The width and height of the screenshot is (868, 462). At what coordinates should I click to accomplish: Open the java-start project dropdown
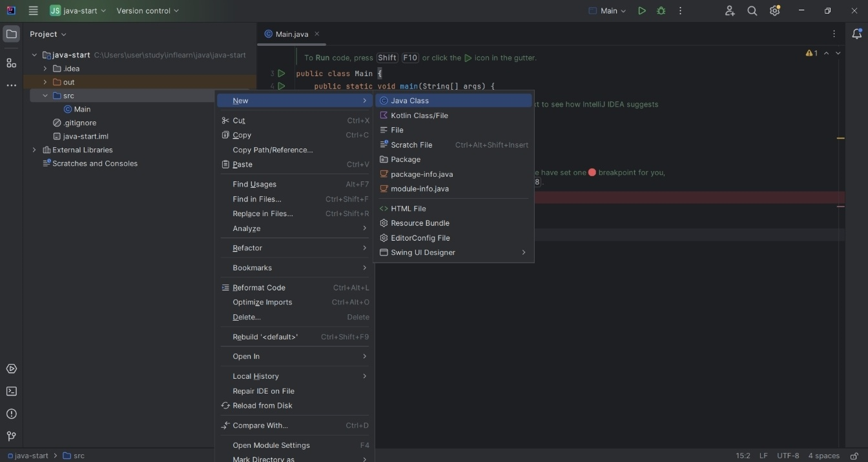pos(78,11)
